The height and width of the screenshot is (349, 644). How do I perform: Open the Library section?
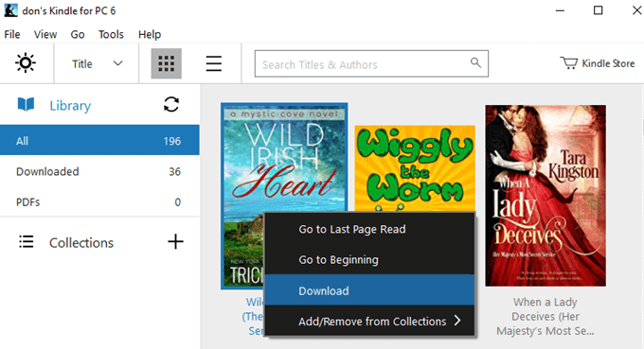pos(70,105)
